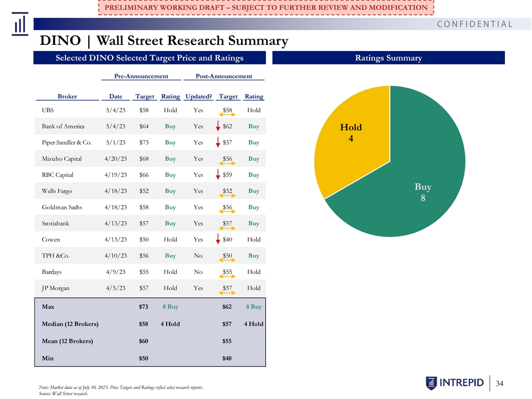Select the "$62" max post-announcement target

pos(227,306)
